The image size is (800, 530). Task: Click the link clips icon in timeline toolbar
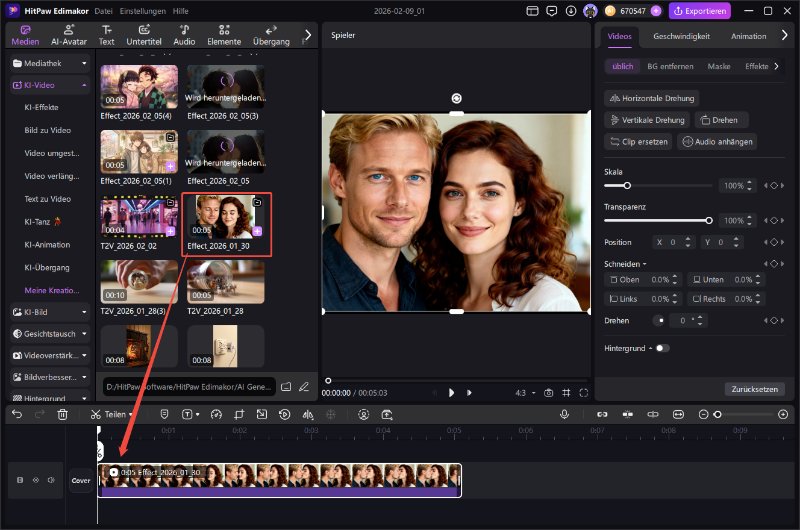(602, 415)
